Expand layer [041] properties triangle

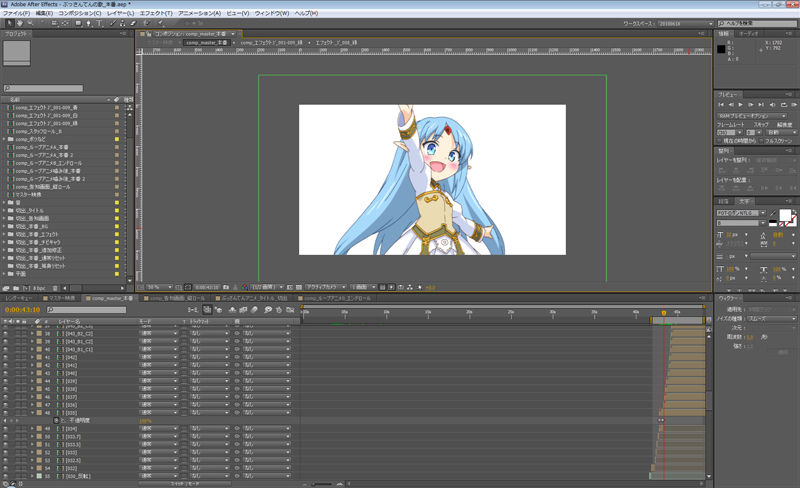pos(31,366)
